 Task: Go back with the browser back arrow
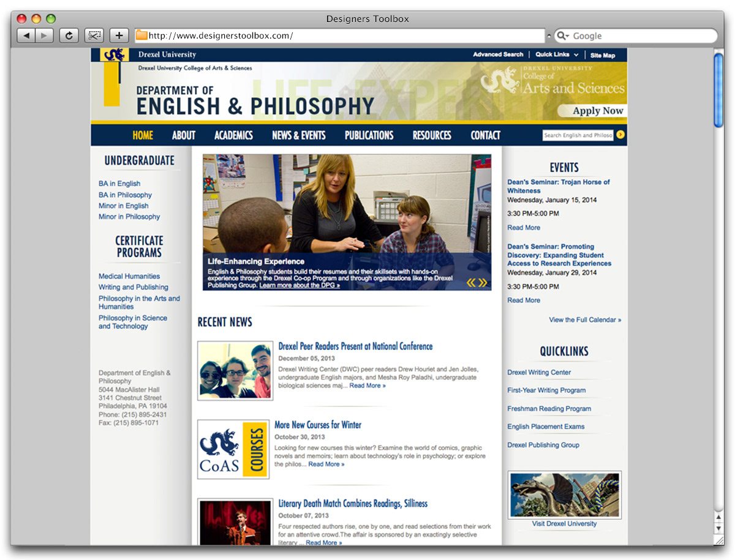[x=26, y=35]
